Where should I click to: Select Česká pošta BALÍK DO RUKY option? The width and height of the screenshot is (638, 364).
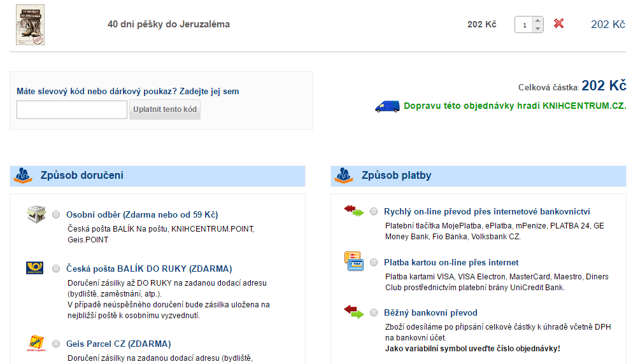click(x=56, y=269)
